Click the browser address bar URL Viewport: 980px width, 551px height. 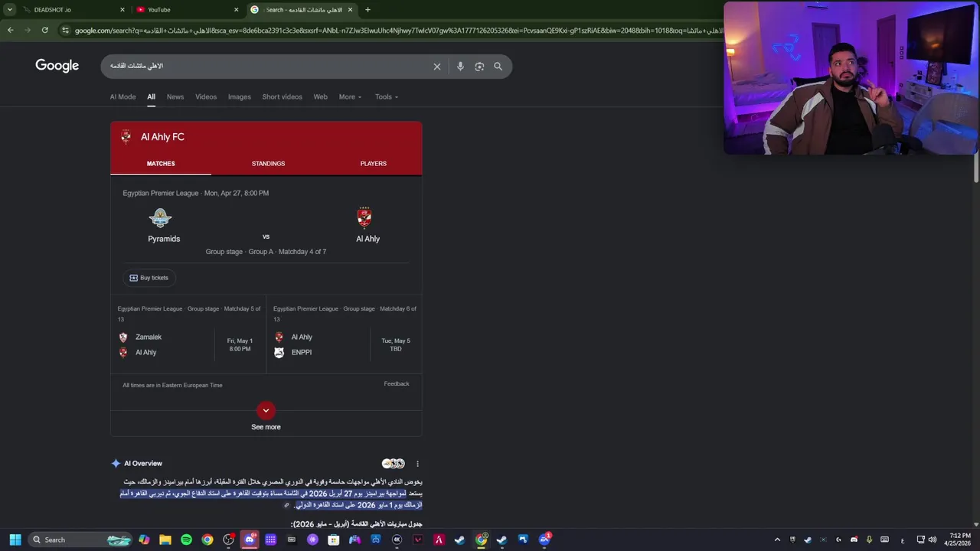[x=398, y=31]
